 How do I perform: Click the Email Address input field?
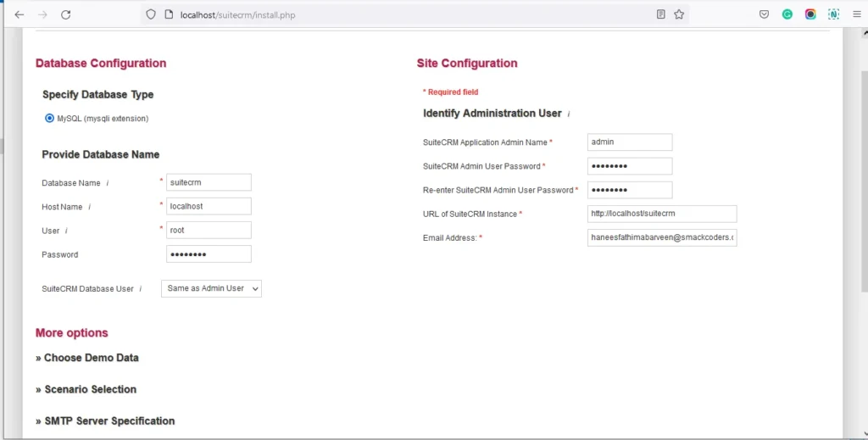pyautogui.click(x=661, y=237)
